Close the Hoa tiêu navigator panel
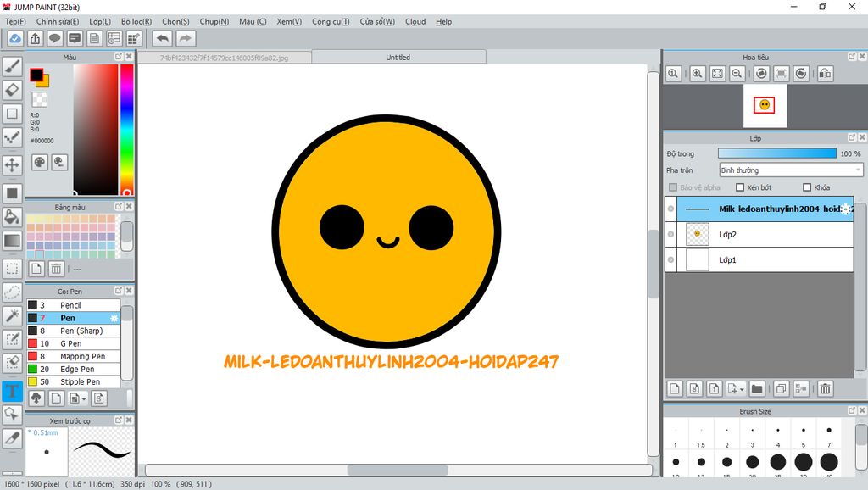This screenshot has width=868, height=490. point(862,57)
